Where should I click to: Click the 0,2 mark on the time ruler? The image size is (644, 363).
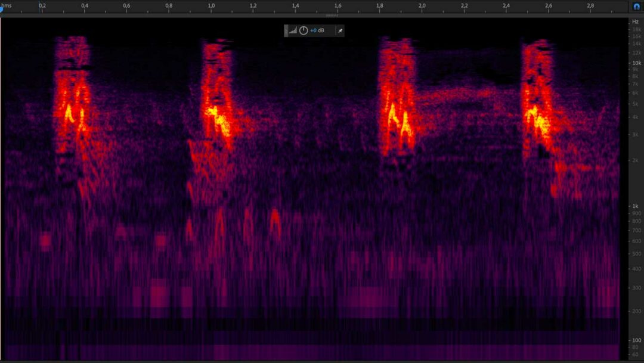click(42, 6)
